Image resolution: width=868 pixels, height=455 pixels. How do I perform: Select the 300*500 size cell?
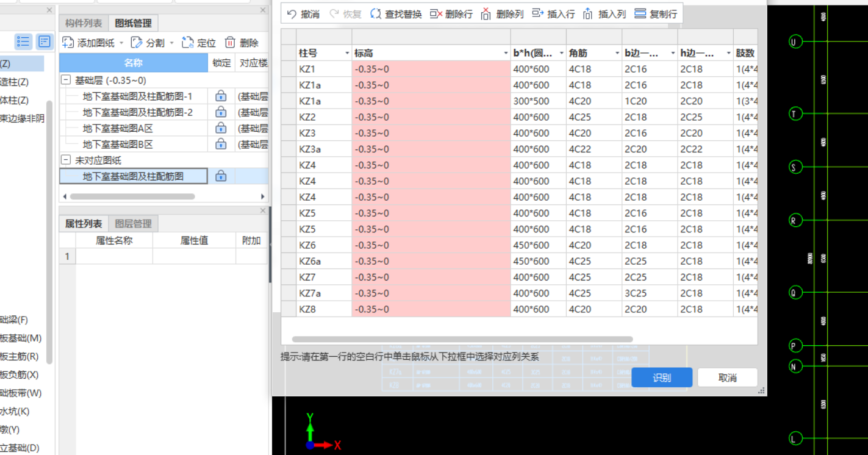click(539, 101)
